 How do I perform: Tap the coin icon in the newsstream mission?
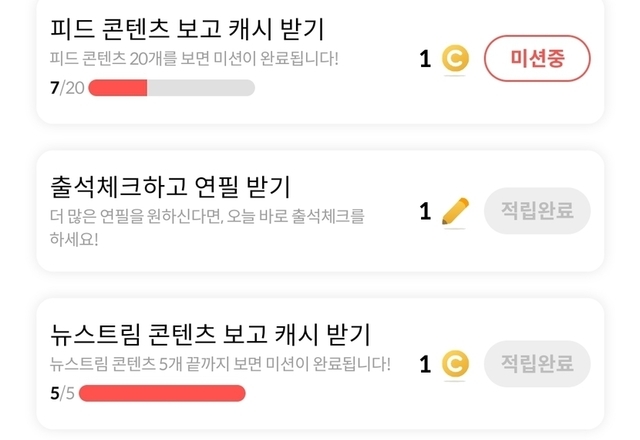455,363
